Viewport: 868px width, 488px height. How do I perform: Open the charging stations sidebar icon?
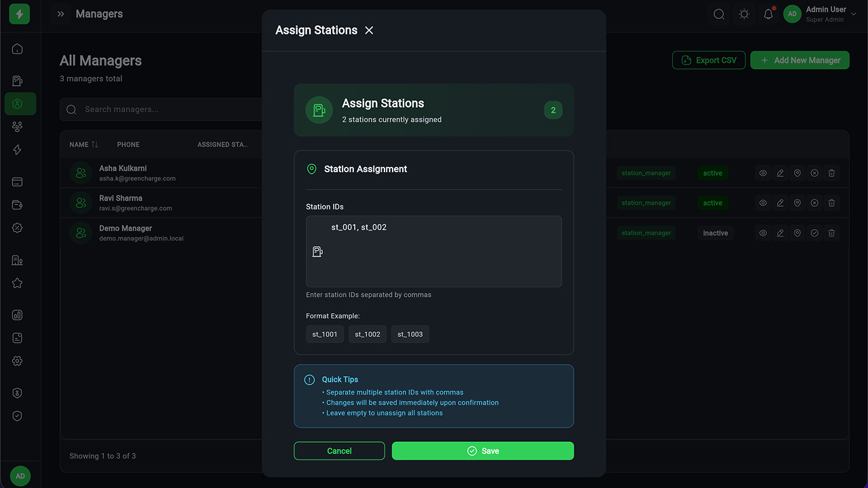[18, 81]
